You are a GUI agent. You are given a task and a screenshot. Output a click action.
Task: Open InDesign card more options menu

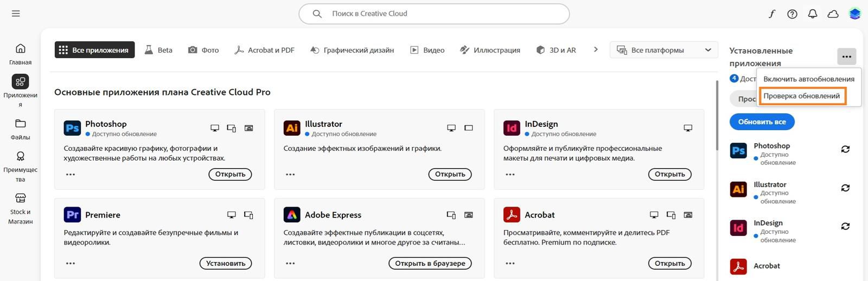click(x=510, y=174)
